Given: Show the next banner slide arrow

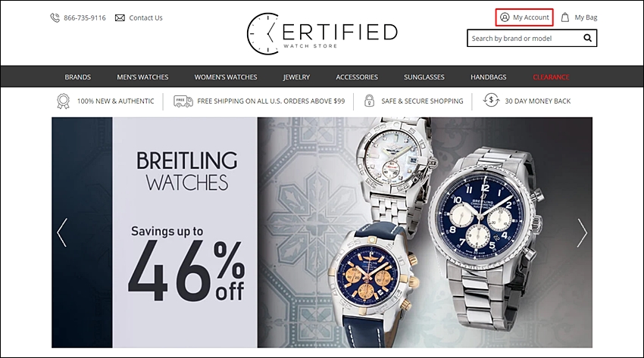Looking at the screenshot, I should (582, 233).
